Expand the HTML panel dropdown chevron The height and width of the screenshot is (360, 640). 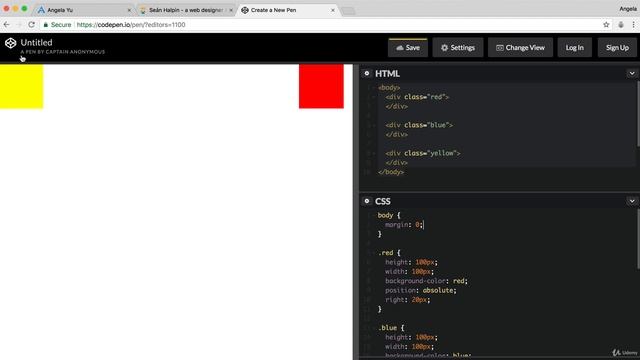[632, 73]
